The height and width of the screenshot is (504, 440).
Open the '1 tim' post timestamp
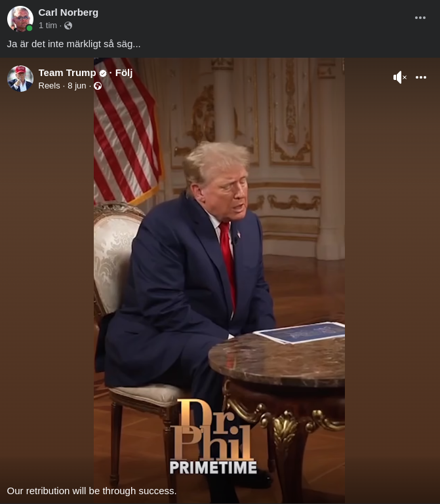48,26
